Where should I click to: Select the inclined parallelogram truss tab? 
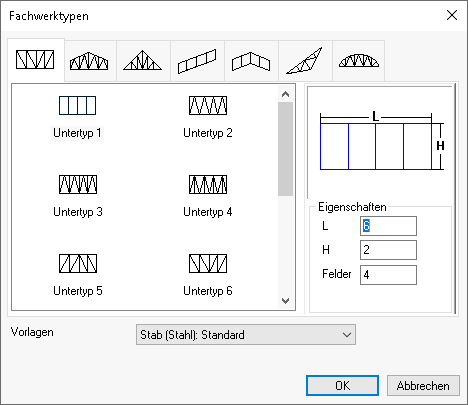click(198, 61)
